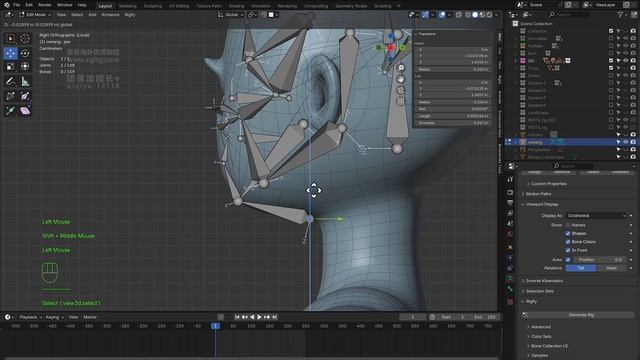Click the Rigify menu in viewport header
The image size is (640, 360).
click(x=130, y=15)
